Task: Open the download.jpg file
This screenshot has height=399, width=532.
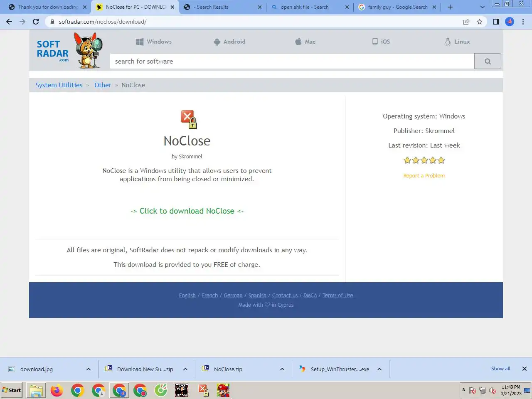Action: tap(37, 369)
